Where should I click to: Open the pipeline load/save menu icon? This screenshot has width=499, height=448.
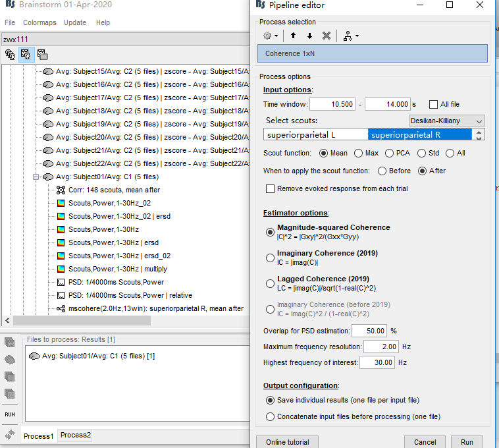click(x=351, y=36)
